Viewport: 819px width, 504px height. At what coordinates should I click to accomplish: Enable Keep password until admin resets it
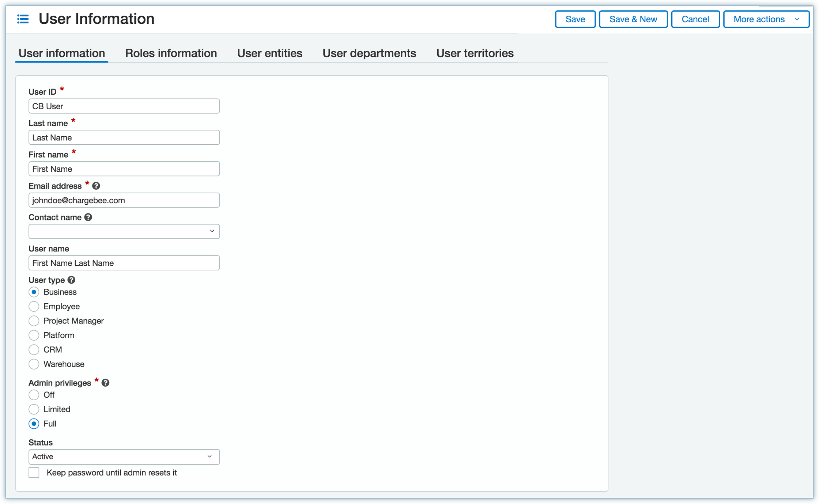[34, 473]
